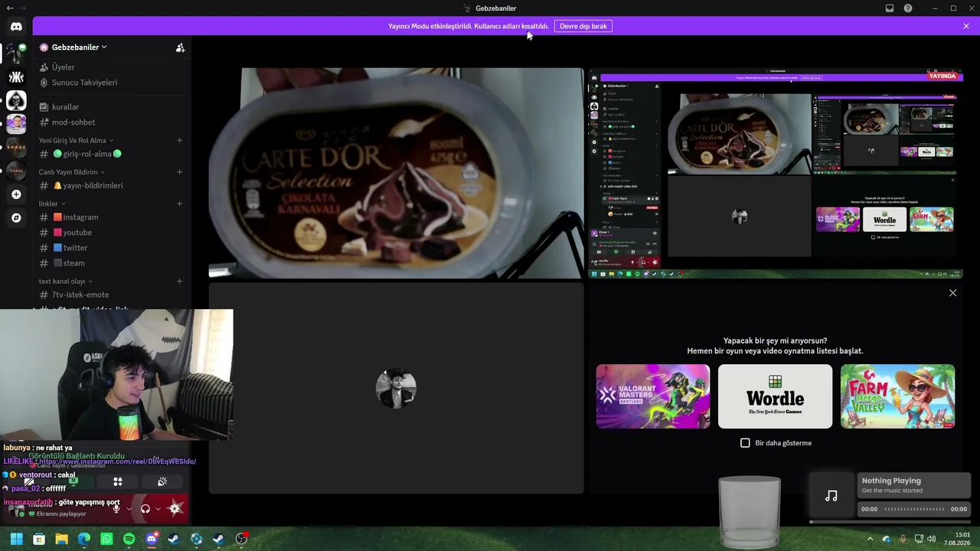Click the invite people icon beside Gebzebaniler
980x551 pixels.
[x=180, y=47]
